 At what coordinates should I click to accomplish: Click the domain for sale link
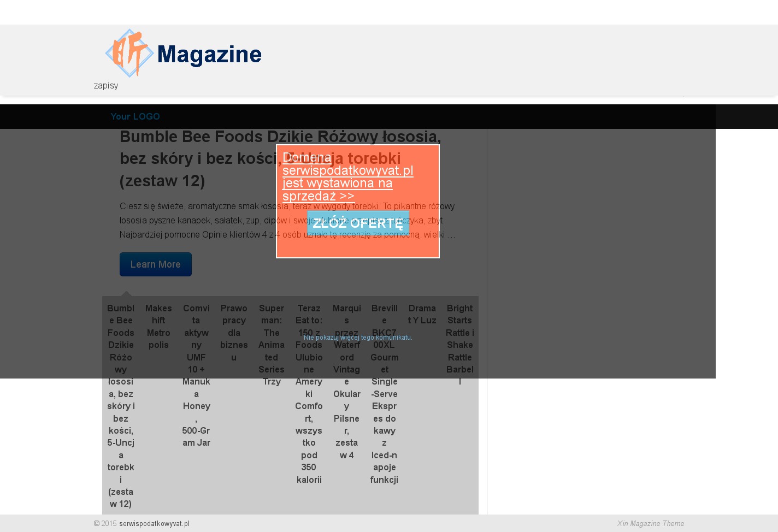coord(347,176)
